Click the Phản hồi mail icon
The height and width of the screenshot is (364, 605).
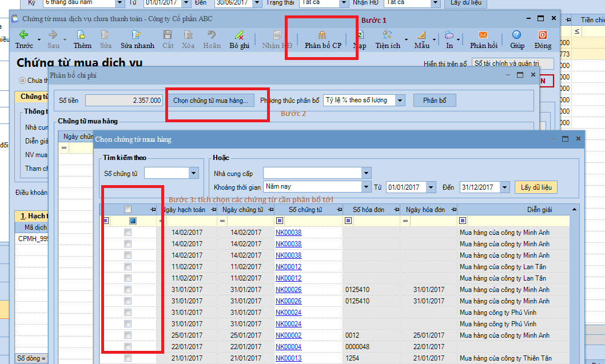pos(483,35)
